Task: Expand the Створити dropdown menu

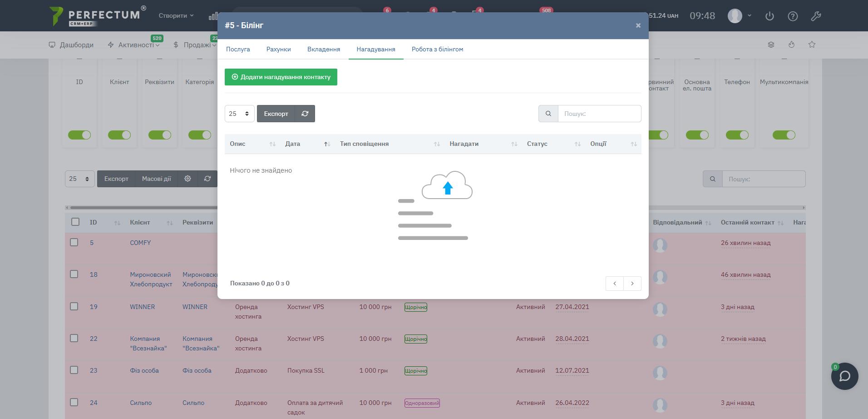Action: point(176,15)
